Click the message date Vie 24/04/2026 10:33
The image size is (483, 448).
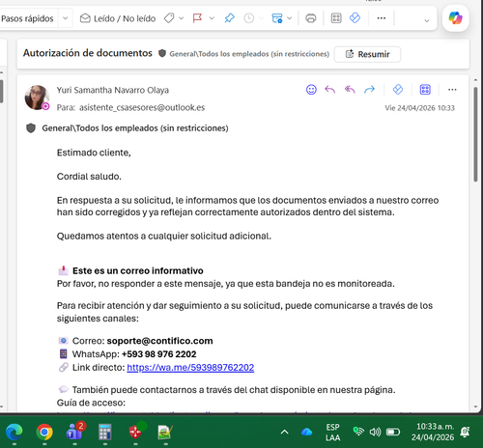tap(419, 108)
